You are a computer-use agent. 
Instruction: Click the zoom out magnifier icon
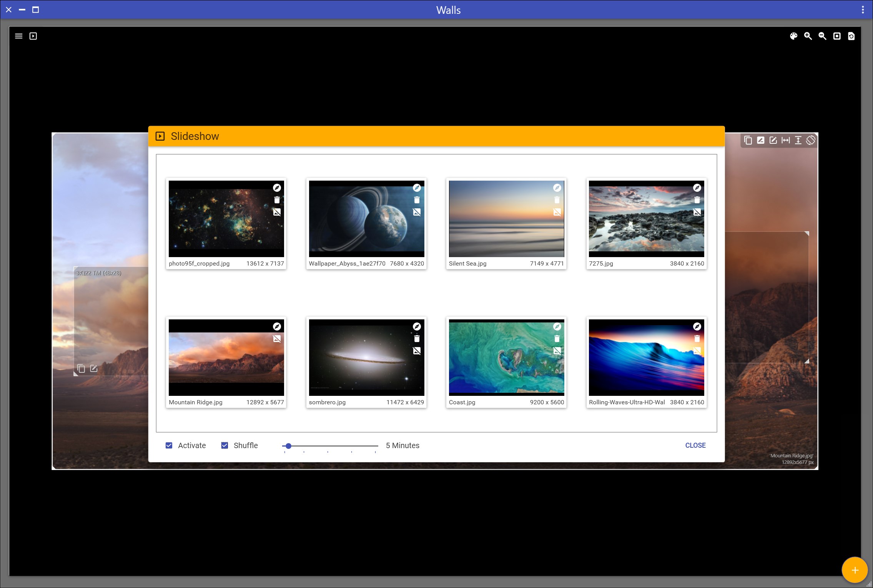822,36
